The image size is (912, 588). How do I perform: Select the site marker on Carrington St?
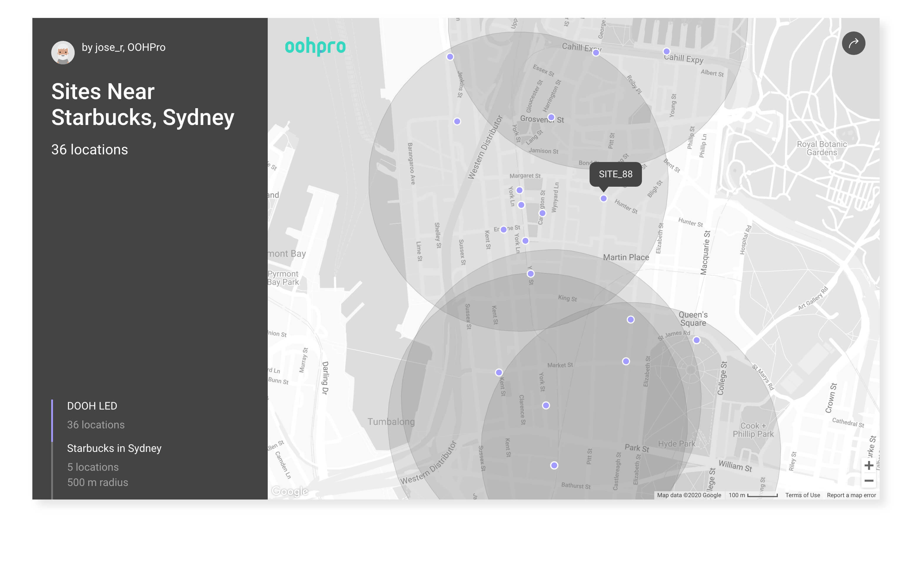[x=542, y=213]
